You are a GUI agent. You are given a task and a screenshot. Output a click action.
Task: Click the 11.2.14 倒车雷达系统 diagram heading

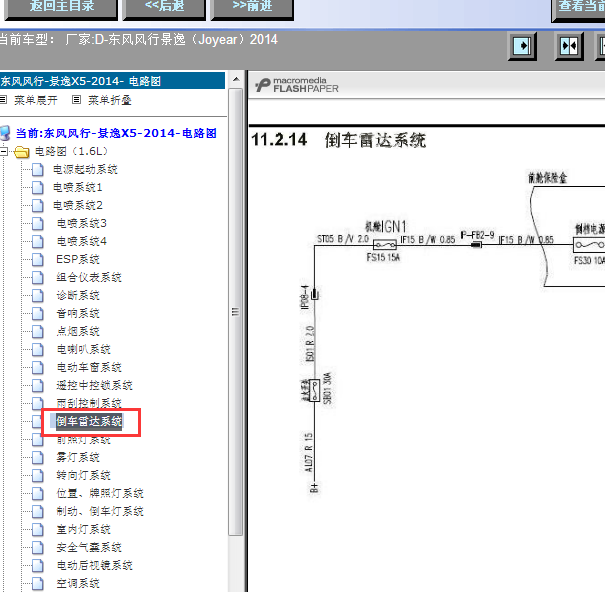(338, 140)
